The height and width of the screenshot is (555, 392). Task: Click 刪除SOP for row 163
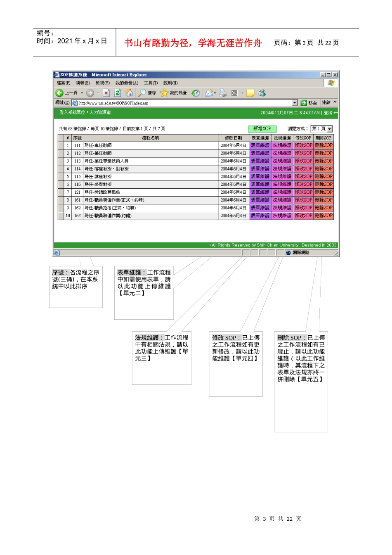pyautogui.click(x=324, y=216)
